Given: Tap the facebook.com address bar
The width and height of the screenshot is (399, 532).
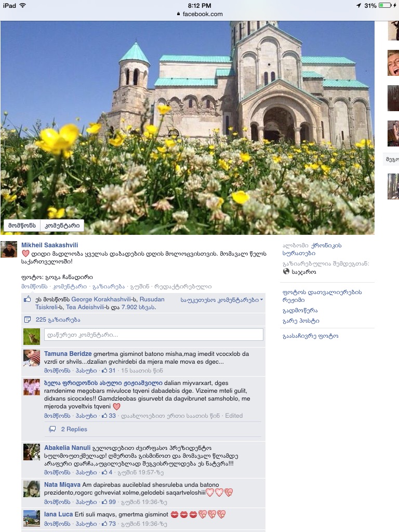Looking at the screenshot, I should tap(199, 14).
